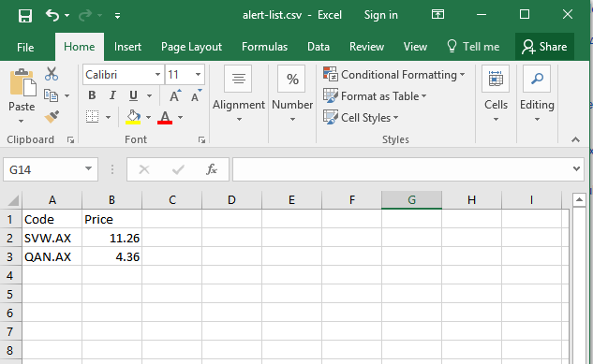The image size is (593, 364).
Task: Click the Cut scissors icon
Action: pos(52,74)
